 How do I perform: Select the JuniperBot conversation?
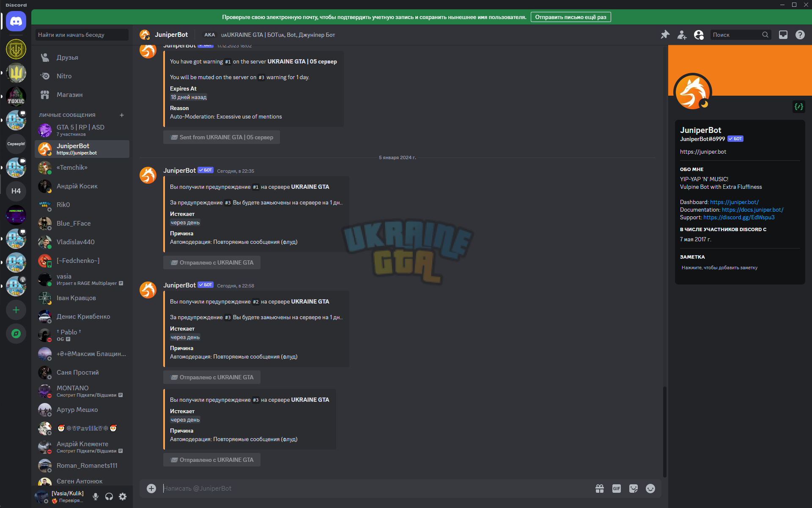[x=82, y=149]
